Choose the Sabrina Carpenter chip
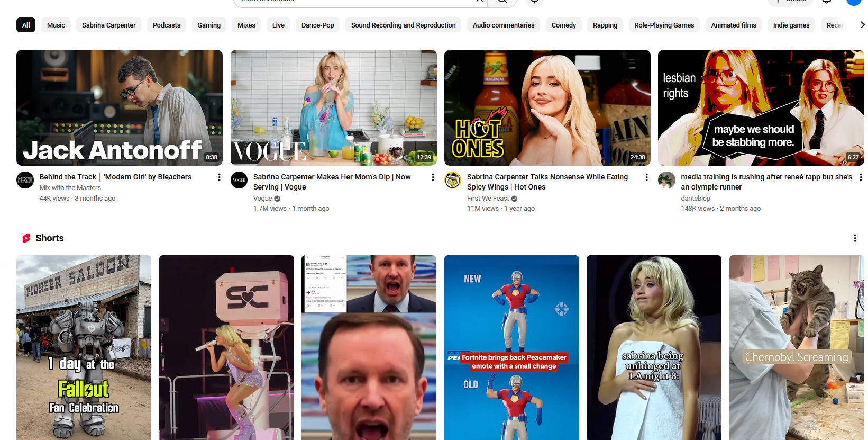Image resolution: width=868 pixels, height=440 pixels. (109, 25)
